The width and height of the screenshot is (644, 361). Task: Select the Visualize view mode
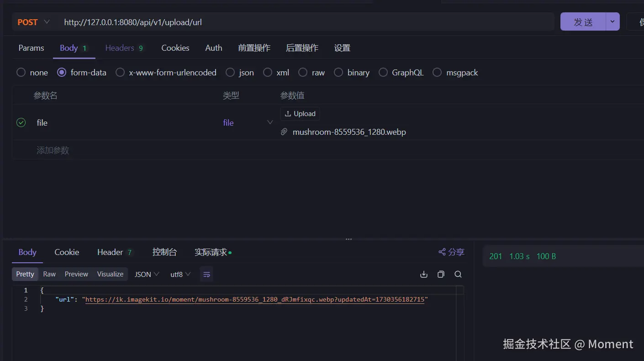click(110, 274)
